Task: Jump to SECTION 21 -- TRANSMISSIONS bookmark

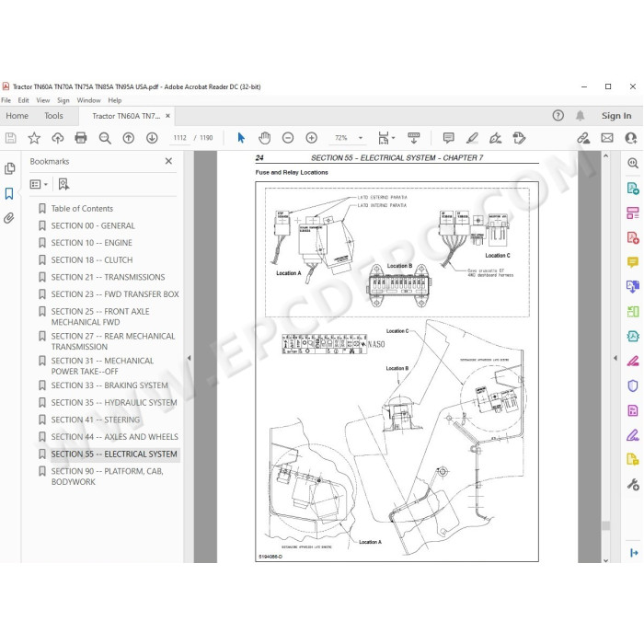Action: click(x=108, y=277)
